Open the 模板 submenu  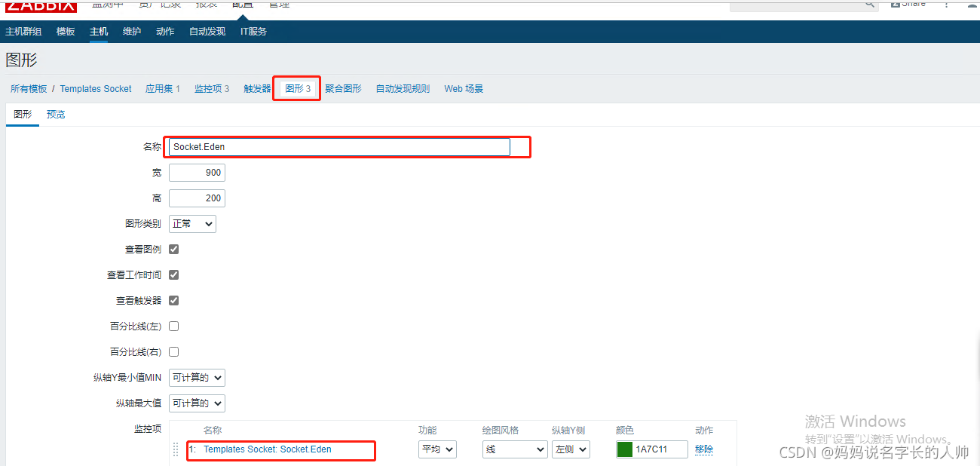click(66, 32)
